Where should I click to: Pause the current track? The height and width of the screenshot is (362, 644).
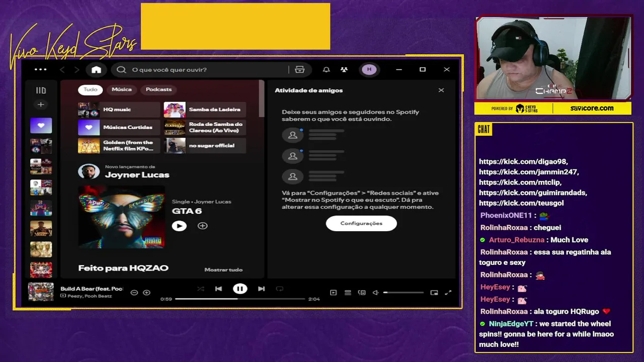click(240, 289)
